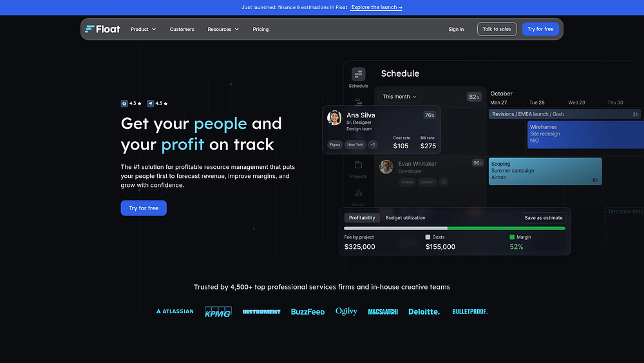This screenshot has height=363, width=644.
Task: Click the G2 rating badge icon
Action: (124, 104)
